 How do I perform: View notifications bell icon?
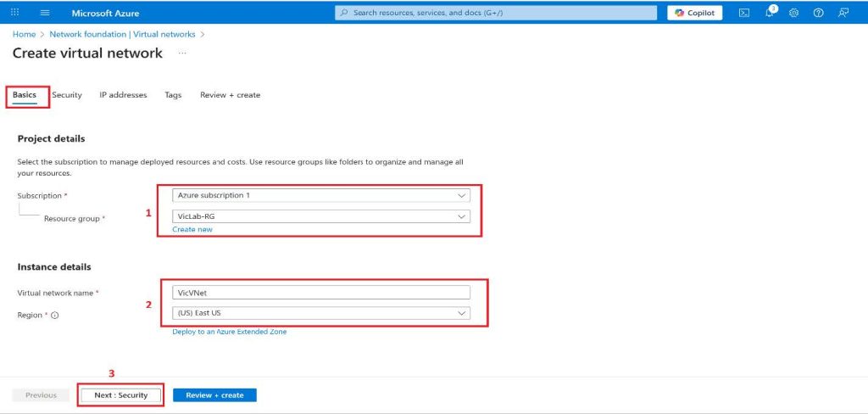pos(770,13)
